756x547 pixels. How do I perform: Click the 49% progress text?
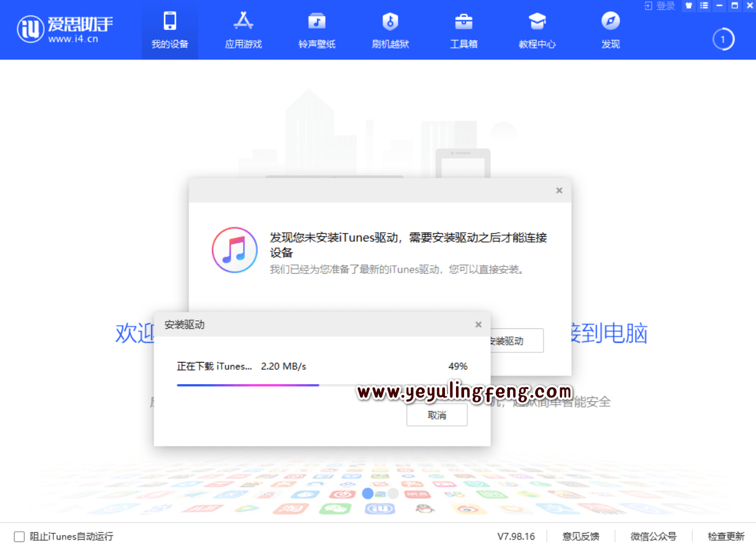click(458, 366)
